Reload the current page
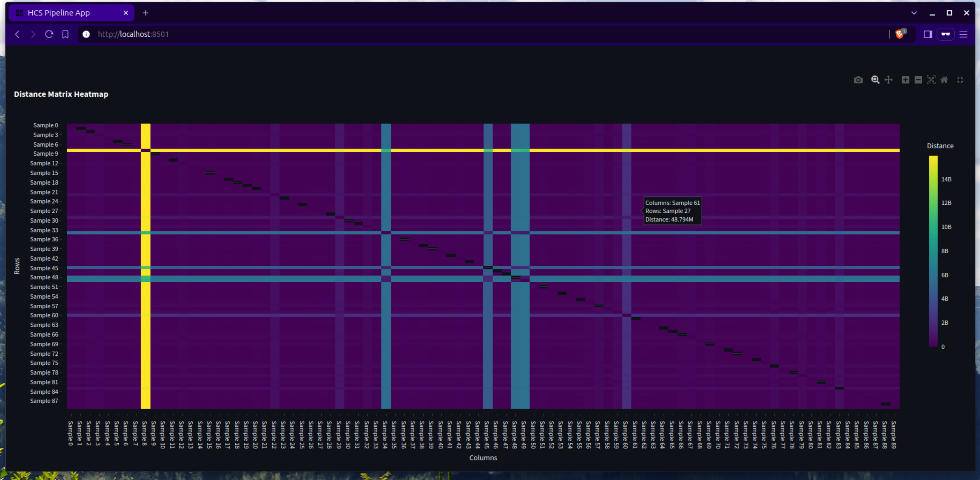The image size is (980, 480). pyautogui.click(x=49, y=34)
